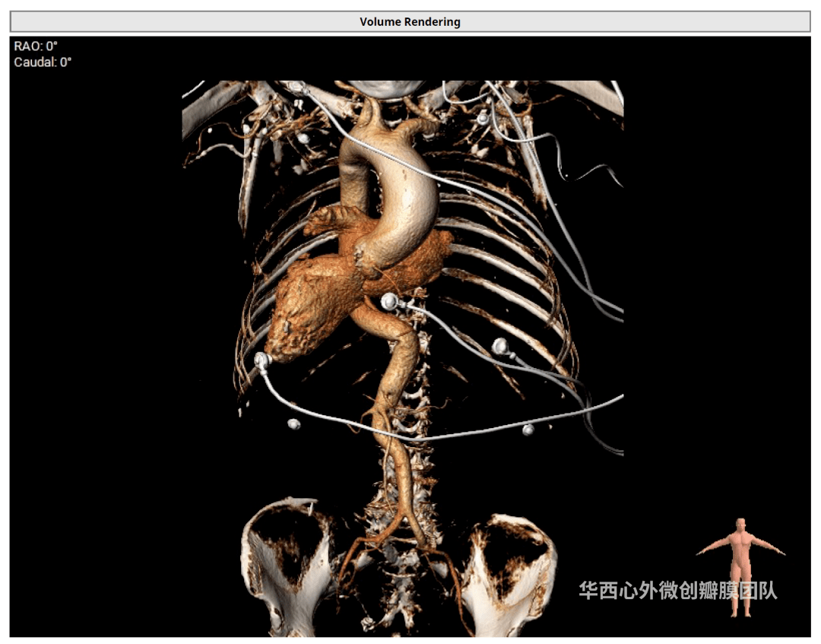The width and height of the screenshot is (821, 644).
Task: Click the aortic bifurcation above the pelvis
Action: coord(398,523)
